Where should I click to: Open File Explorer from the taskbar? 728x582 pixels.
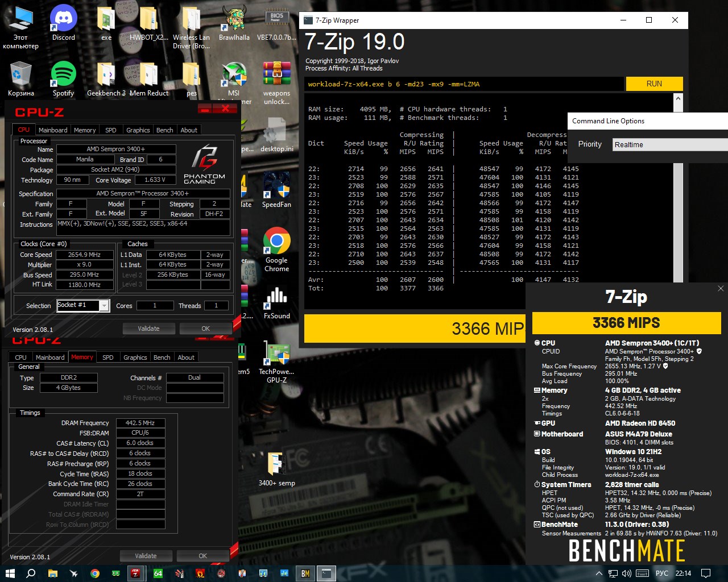pyautogui.click(x=52, y=573)
